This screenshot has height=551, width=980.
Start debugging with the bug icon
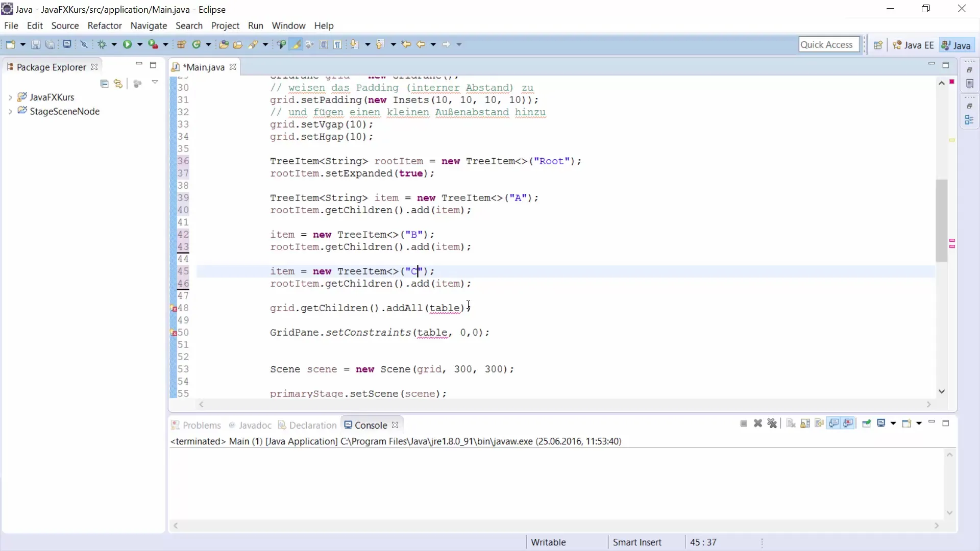coord(102,44)
